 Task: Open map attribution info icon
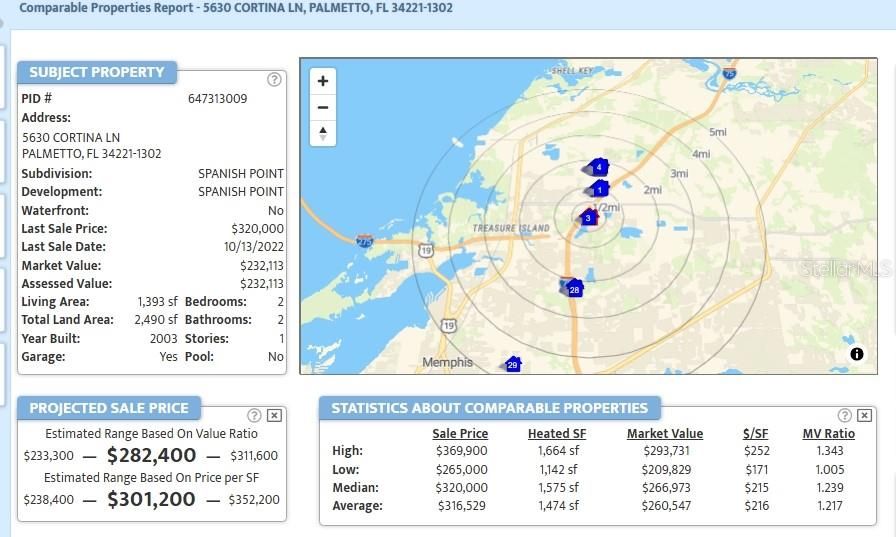click(857, 354)
